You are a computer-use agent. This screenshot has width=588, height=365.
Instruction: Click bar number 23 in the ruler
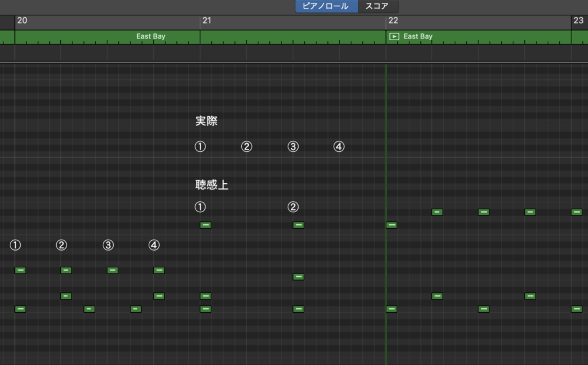[x=579, y=21]
